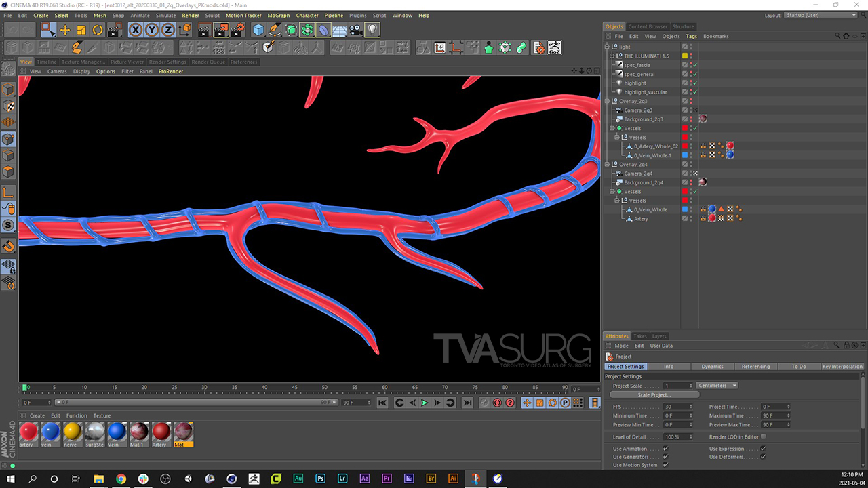This screenshot has width=868, height=488.
Task: Open the To Do project tab
Action: point(799,367)
